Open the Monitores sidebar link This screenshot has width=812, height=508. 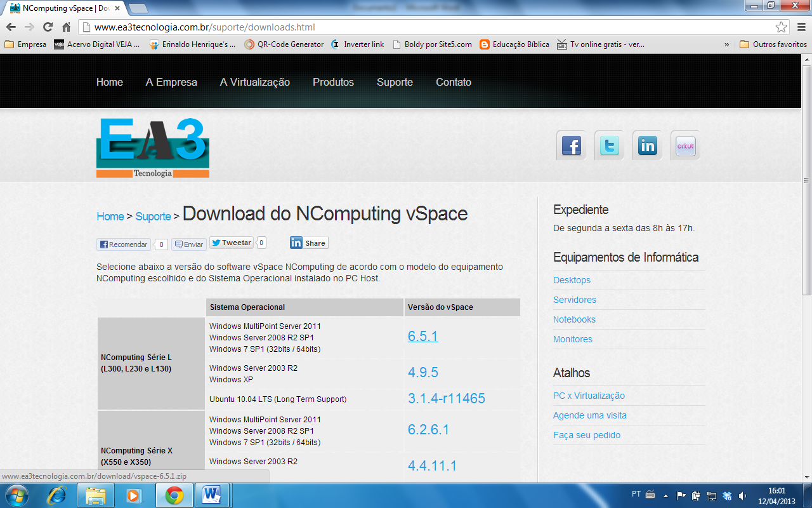coord(573,339)
